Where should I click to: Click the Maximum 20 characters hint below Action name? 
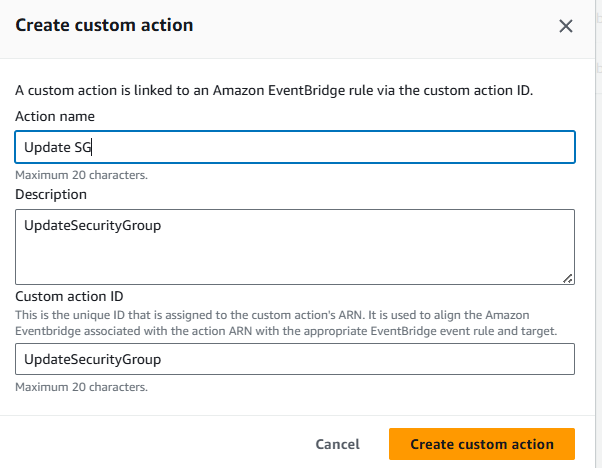point(81,175)
